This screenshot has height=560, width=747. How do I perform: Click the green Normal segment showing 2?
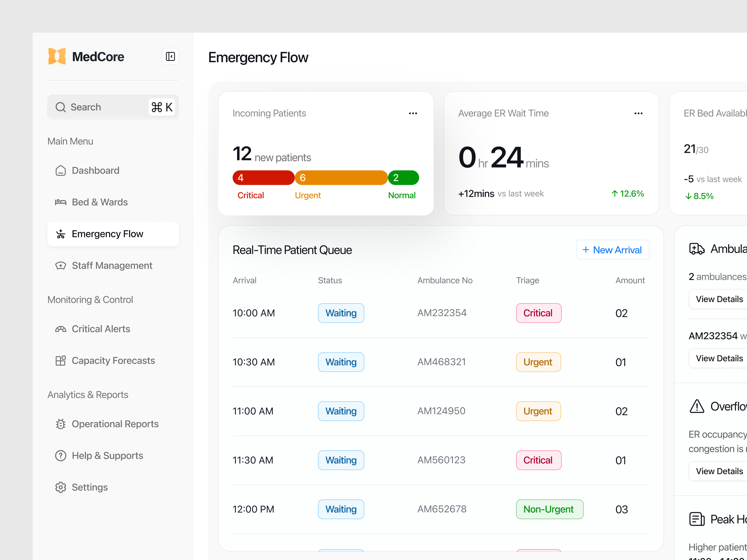[x=404, y=178]
